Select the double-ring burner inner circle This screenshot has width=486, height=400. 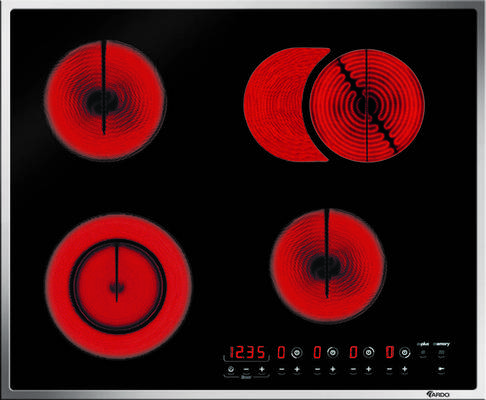pyautogui.click(x=117, y=286)
